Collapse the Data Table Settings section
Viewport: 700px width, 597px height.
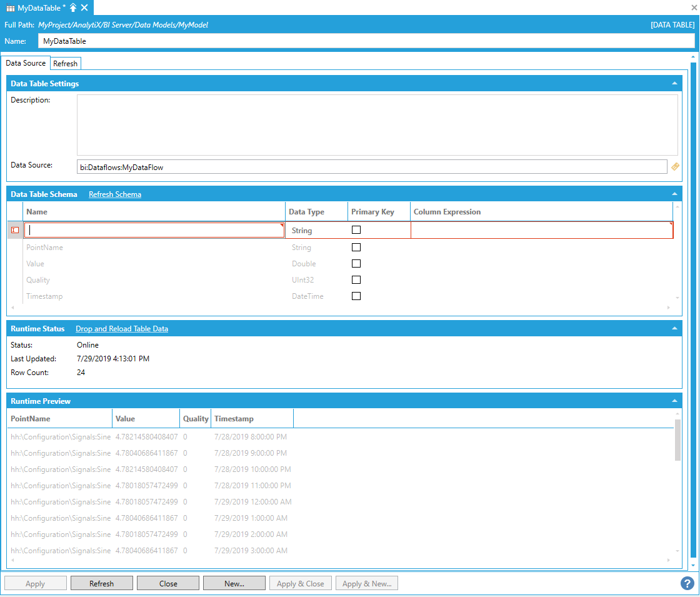(x=674, y=83)
